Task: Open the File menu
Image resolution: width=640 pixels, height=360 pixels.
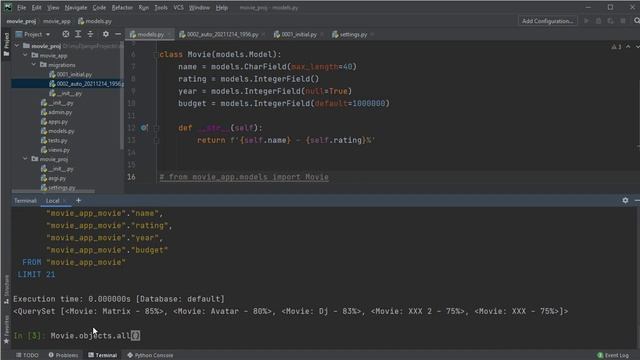Action: [22, 8]
